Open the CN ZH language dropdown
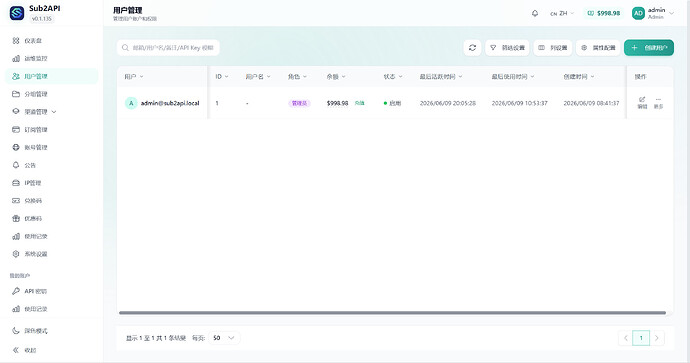 (x=562, y=13)
